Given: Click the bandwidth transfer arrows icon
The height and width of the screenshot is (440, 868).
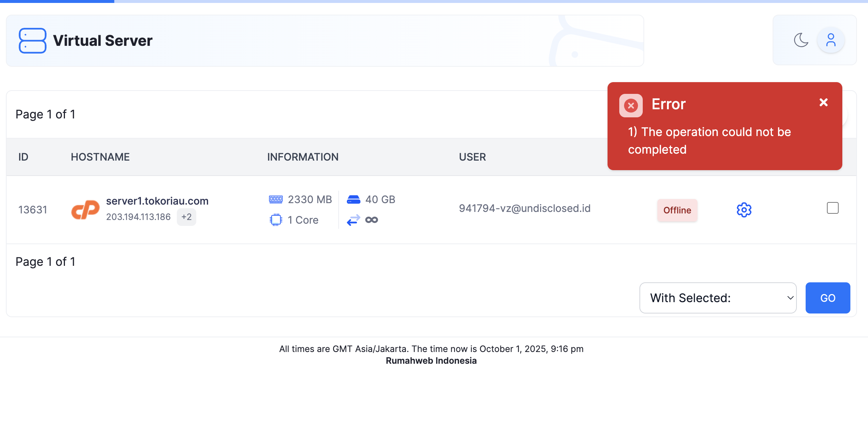Looking at the screenshot, I should point(353,220).
